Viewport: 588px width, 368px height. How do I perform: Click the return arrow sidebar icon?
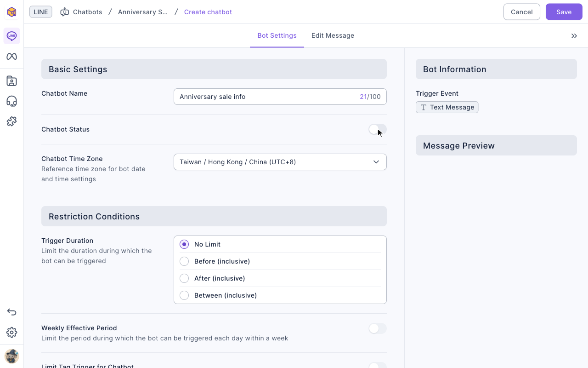click(12, 312)
